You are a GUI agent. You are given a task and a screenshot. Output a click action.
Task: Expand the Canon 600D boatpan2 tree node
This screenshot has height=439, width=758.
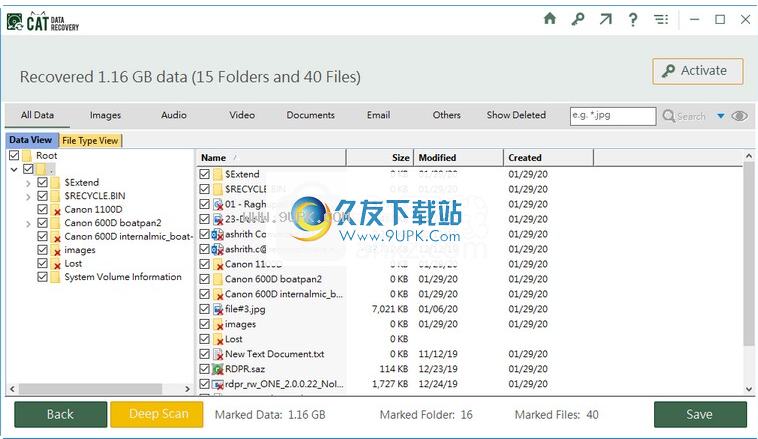coord(28,224)
